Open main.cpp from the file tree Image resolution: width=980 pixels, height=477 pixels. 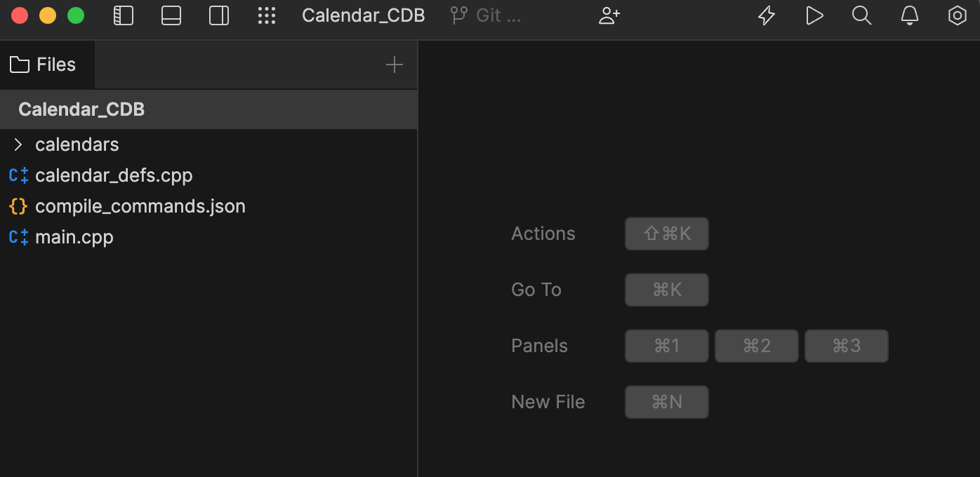coord(74,236)
